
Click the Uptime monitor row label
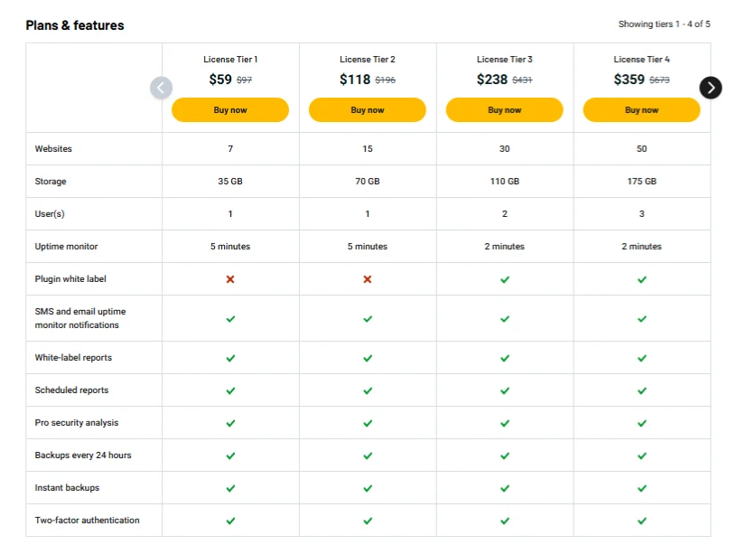point(66,247)
